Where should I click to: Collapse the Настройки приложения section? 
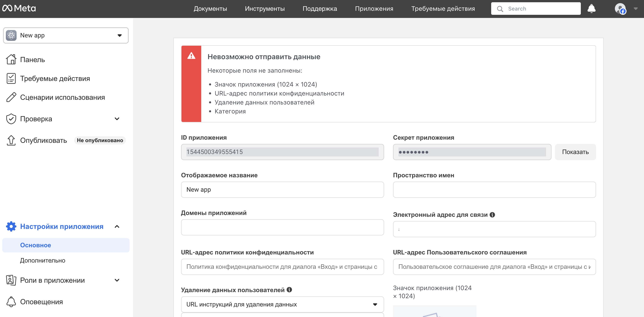pyautogui.click(x=117, y=226)
